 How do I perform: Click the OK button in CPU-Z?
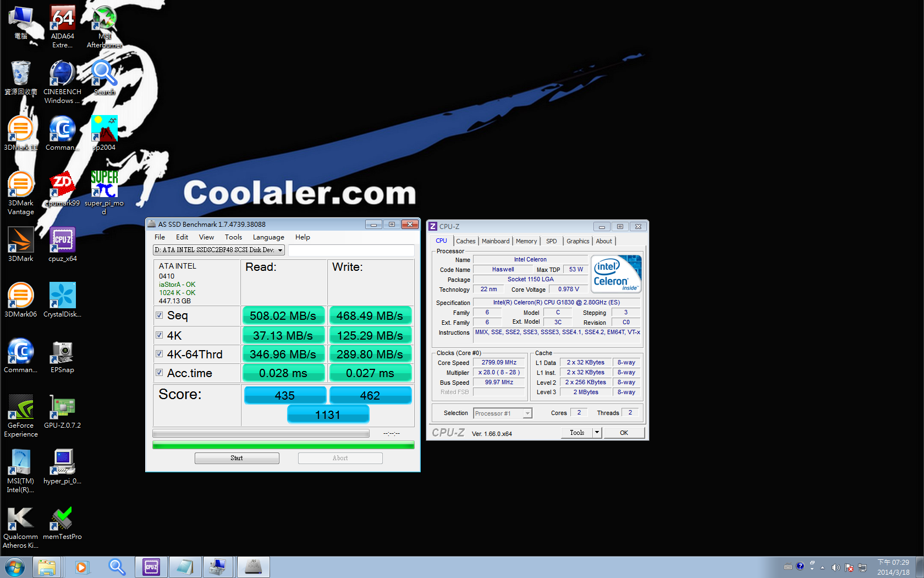point(624,433)
